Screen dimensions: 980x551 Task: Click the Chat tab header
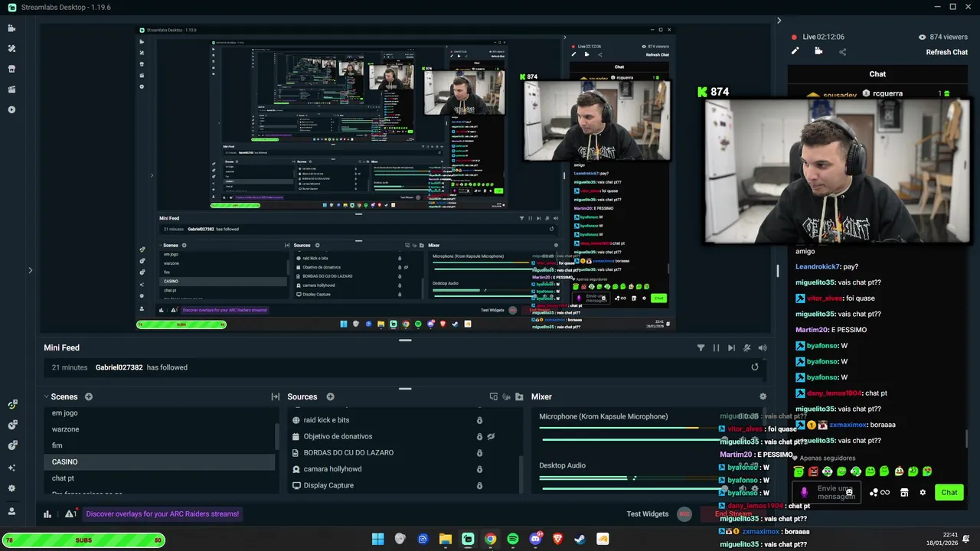click(x=877, y=74)
